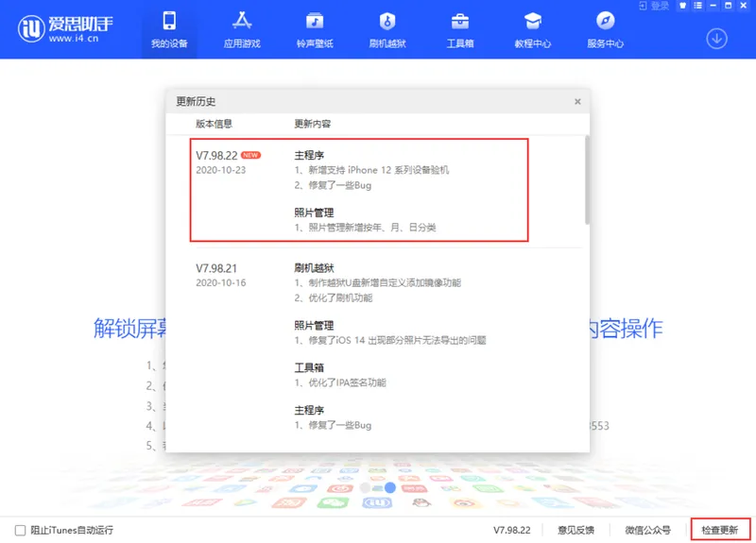The height and width of the screenshot is (543, 756).
Task: Select the V7.98.21 version entry heading
Action: pyautogui.click(x=216, y=268)
